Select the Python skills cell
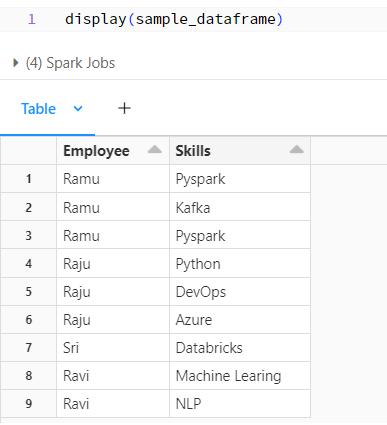 click(x=240, y=264)
